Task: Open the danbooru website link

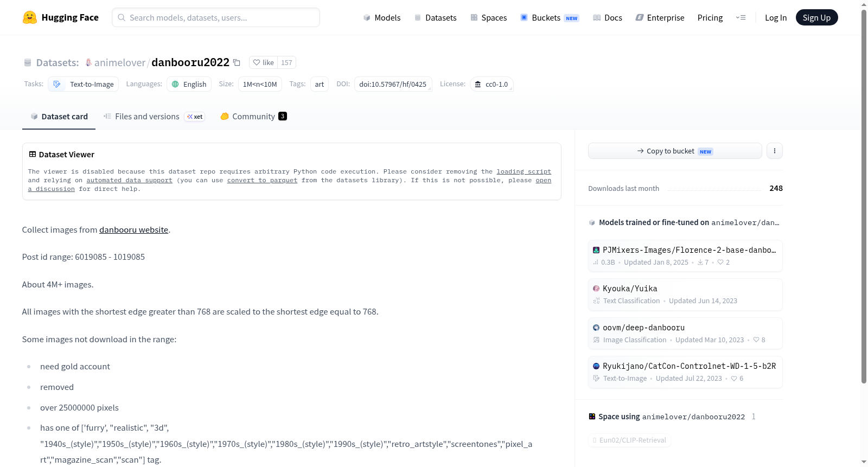Action: (133, 229)
